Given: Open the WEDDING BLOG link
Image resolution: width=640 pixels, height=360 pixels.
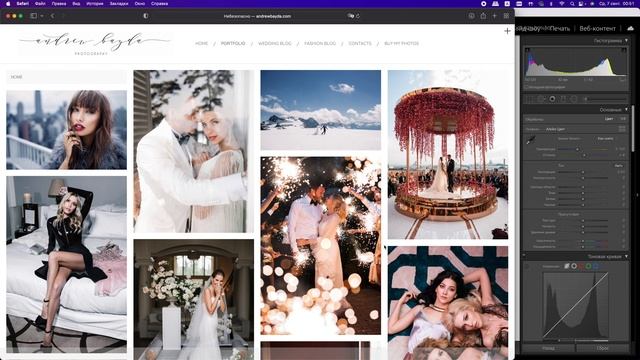Looking at the screenshot, I should pyautogui.click(x=275, y=43).
